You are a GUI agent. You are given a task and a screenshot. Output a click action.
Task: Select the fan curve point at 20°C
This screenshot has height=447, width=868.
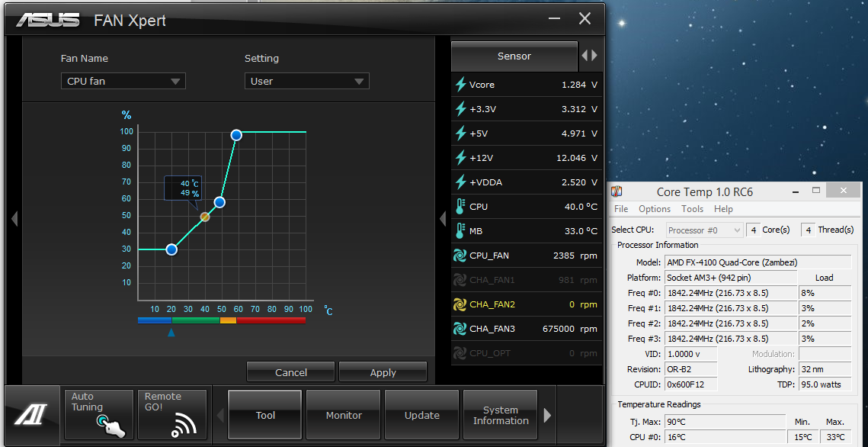(x=171, y=249)
